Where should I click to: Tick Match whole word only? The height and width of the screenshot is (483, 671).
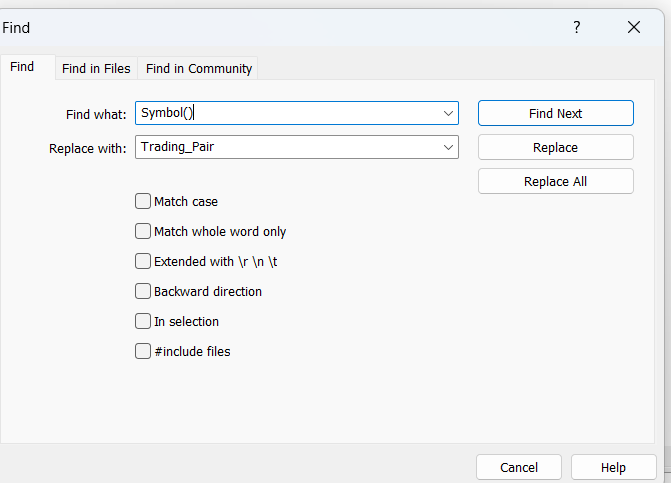(x=143, y=231)
